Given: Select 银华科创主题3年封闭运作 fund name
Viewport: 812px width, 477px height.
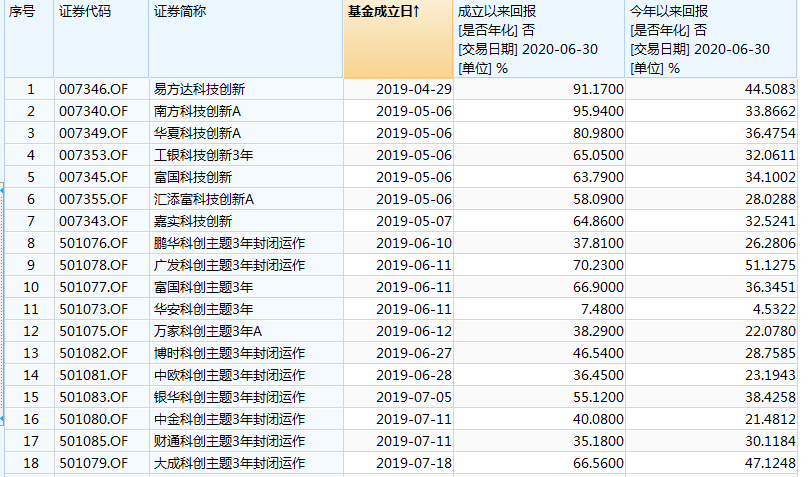Looking at the screenshot, I should click(229, 397).
